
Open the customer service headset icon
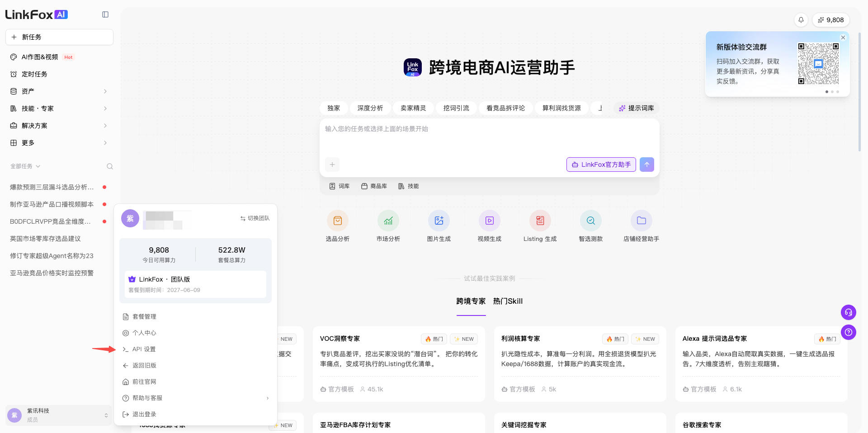(849, 312)
